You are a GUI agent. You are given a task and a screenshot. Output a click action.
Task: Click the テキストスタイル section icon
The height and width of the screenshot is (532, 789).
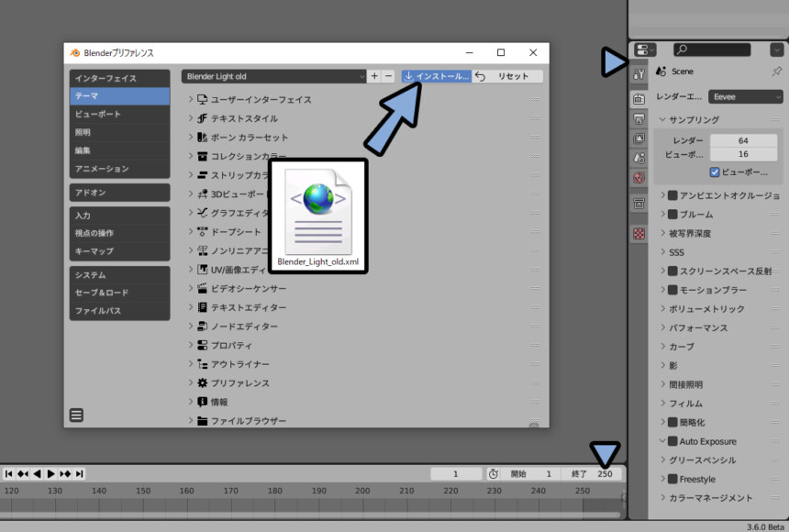pos(202,118)
